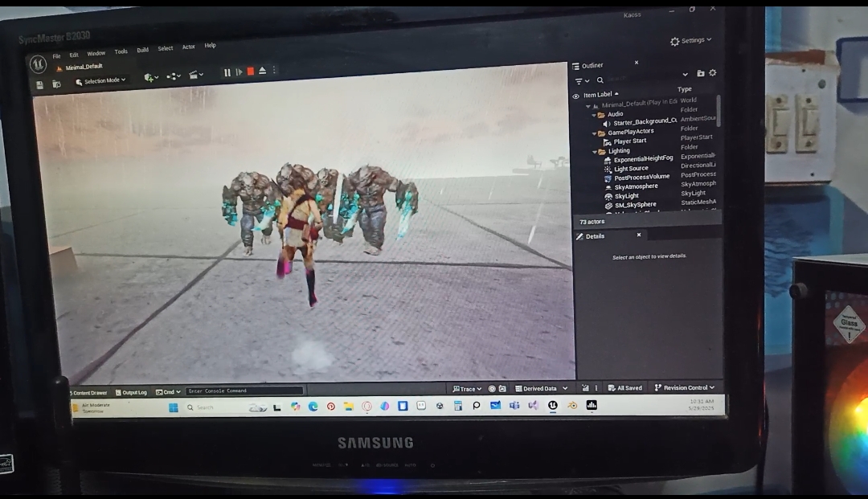Open the add actor dropdown in toolbar
Viewport: 868px width, 499px height.
[150, 77]
